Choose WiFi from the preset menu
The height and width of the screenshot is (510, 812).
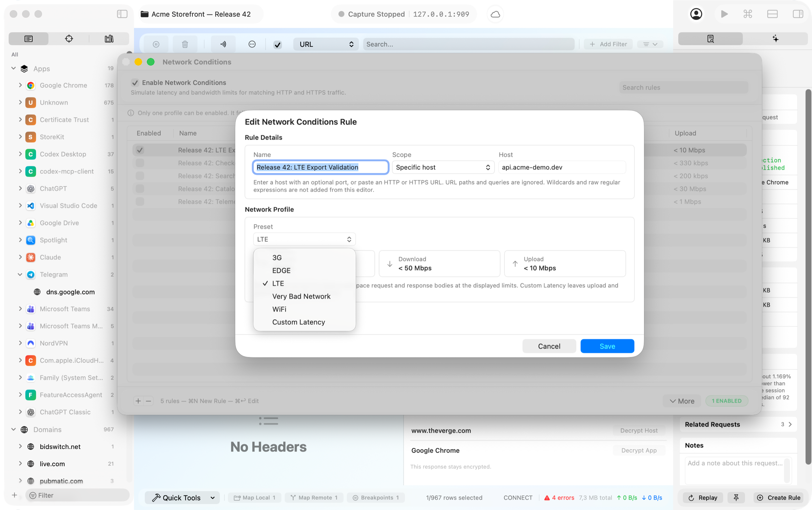304,309
